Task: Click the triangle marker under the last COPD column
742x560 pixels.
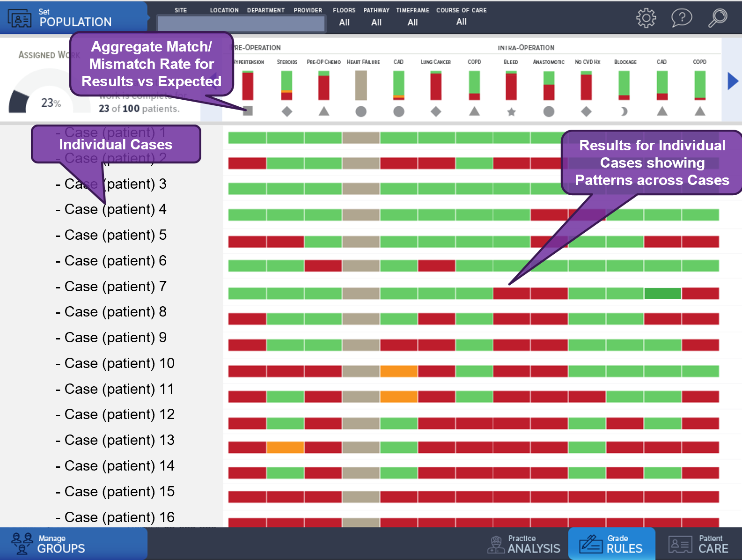Action: (x=700, y=111)
